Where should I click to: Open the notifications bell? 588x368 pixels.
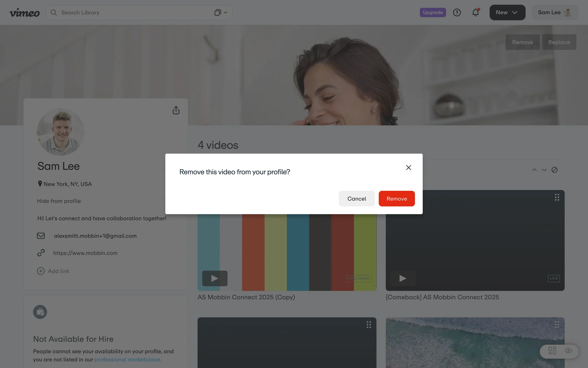point(475,13)
